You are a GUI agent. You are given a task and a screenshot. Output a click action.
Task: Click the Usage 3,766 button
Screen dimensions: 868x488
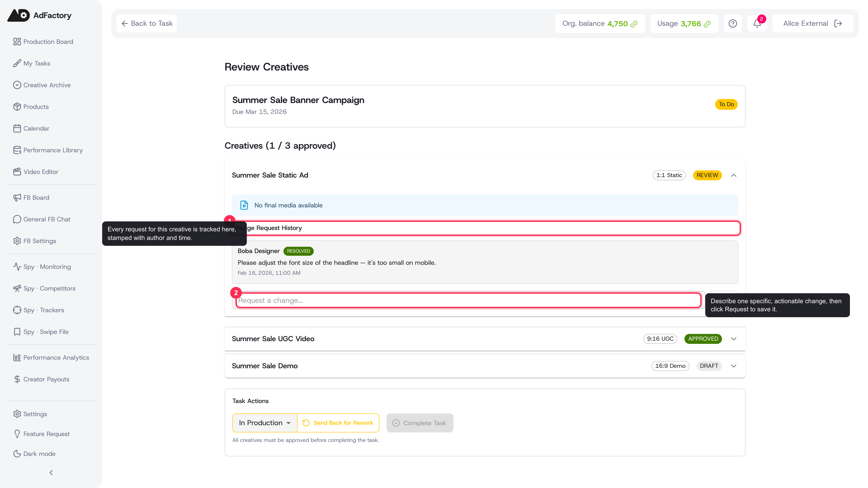(x=684, y=23)
